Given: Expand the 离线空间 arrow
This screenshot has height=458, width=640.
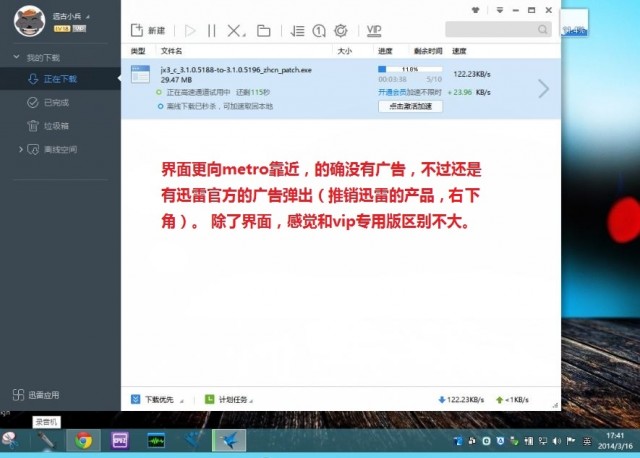Looking at the screenshot, I should point(20,149).
